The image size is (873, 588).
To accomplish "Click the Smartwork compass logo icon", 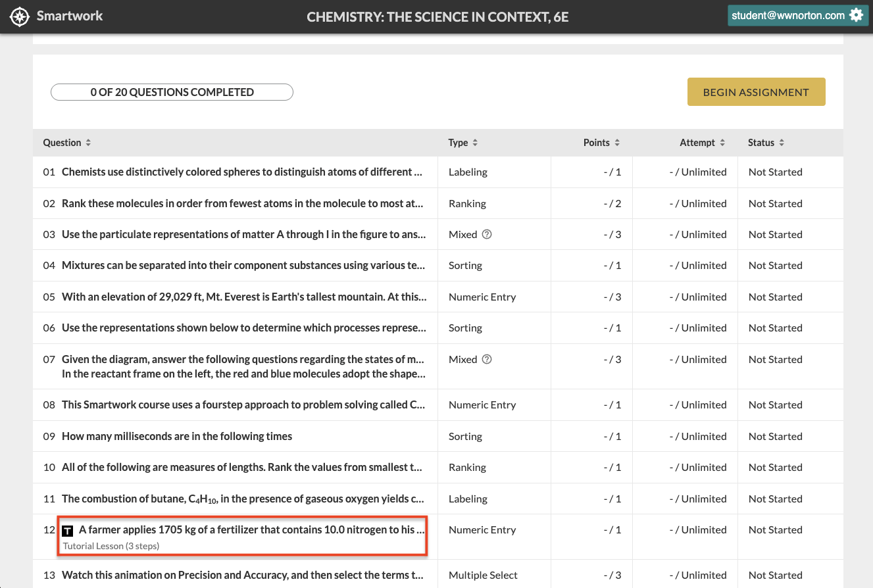I will [20, 16].
